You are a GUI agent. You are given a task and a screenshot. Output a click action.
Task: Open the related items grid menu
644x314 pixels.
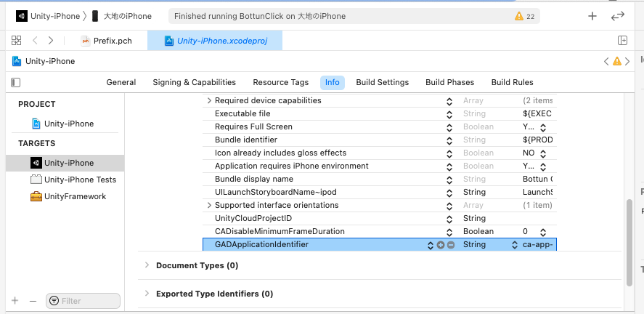coord(16,41)
